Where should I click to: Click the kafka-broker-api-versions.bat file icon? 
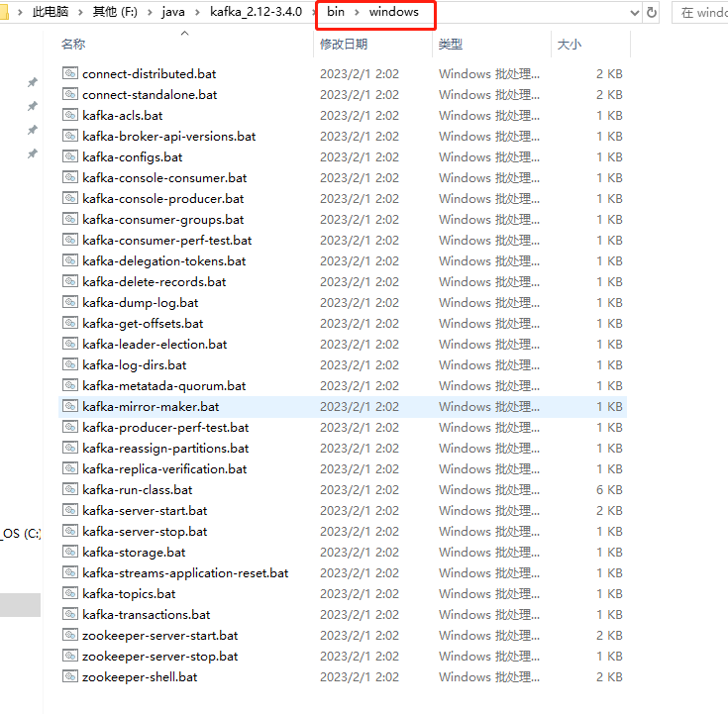pyautogui.click(x=70, y=136)
